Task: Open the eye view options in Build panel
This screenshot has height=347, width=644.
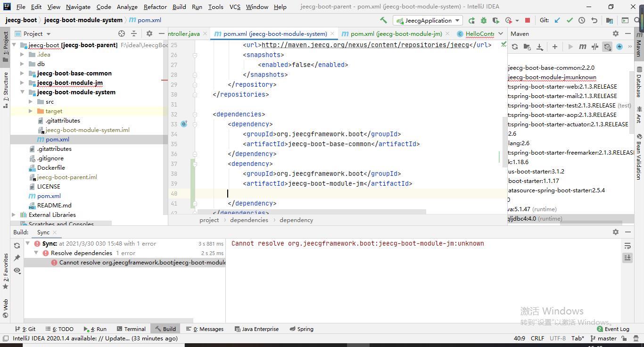Action: pyautogui.click(x=17, y=270)
